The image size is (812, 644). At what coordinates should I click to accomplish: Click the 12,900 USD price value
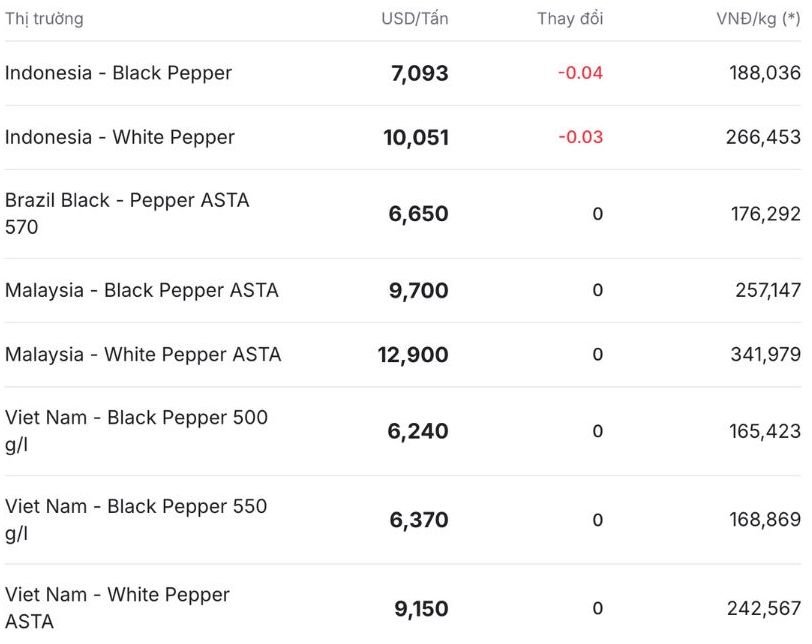[413, 354]
